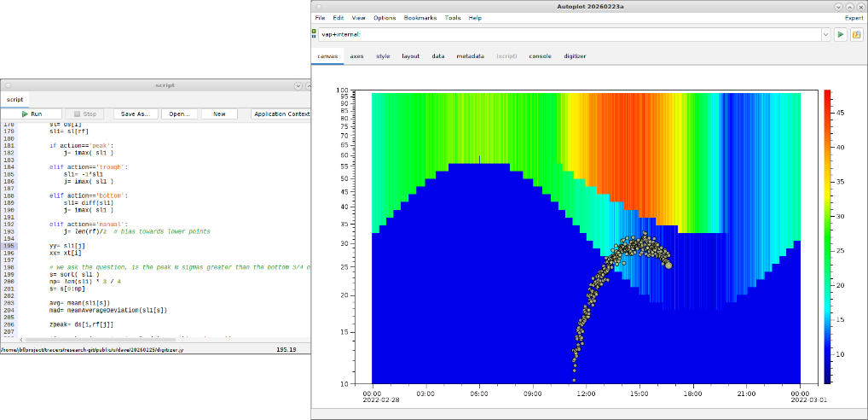Click the data source icon left of address bar
868x420 pixels.
[315, 34]
